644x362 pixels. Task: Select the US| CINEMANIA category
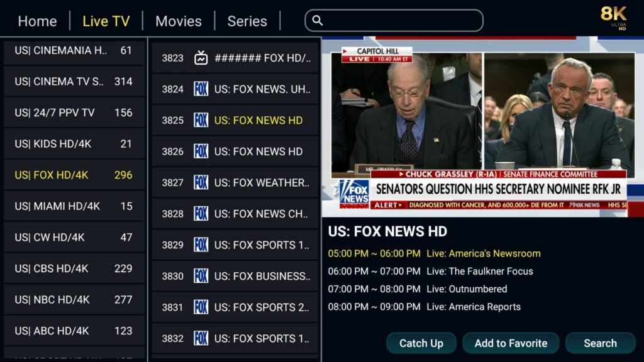[74, 51]
